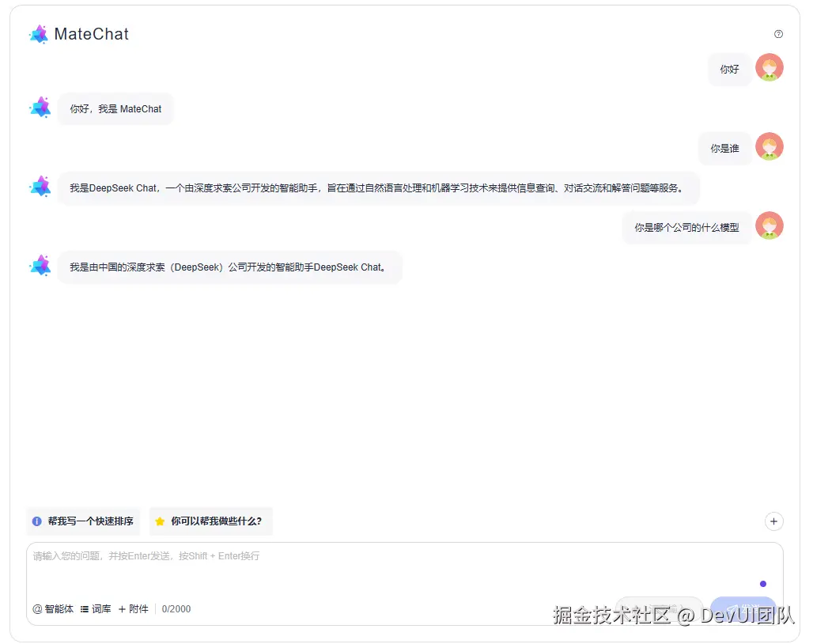Click the 你是谁 user message bubble
The height and width of the screenshot is (644, 813).
click(724, 148)
